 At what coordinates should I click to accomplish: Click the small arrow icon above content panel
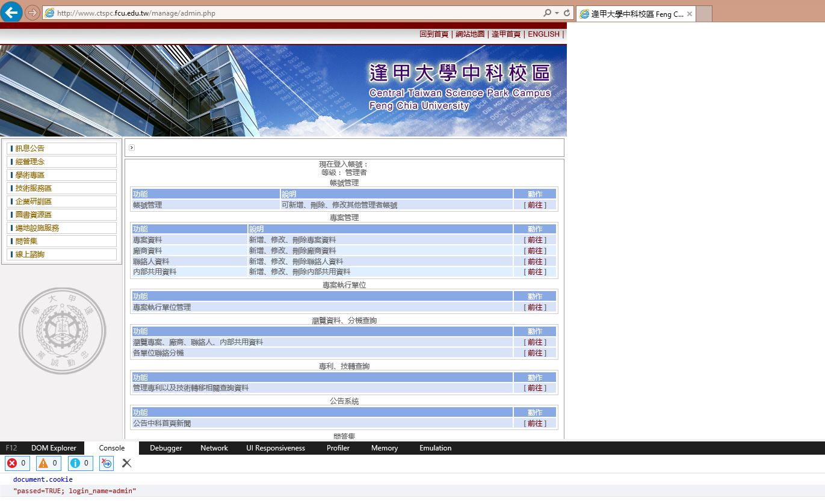coord(132,148)
